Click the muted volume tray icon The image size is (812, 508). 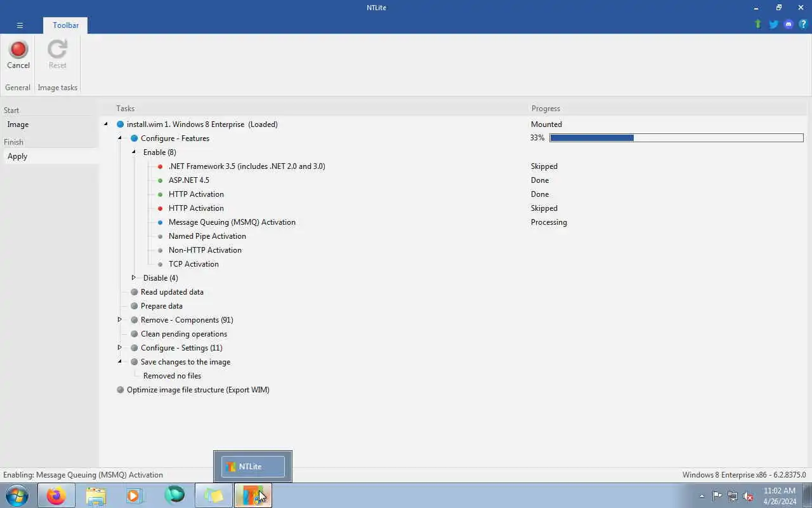point(748,496)
